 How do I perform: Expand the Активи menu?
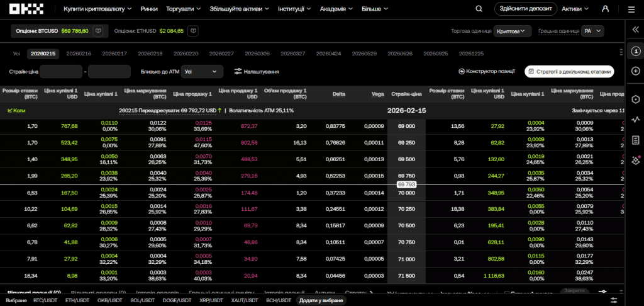575,9
